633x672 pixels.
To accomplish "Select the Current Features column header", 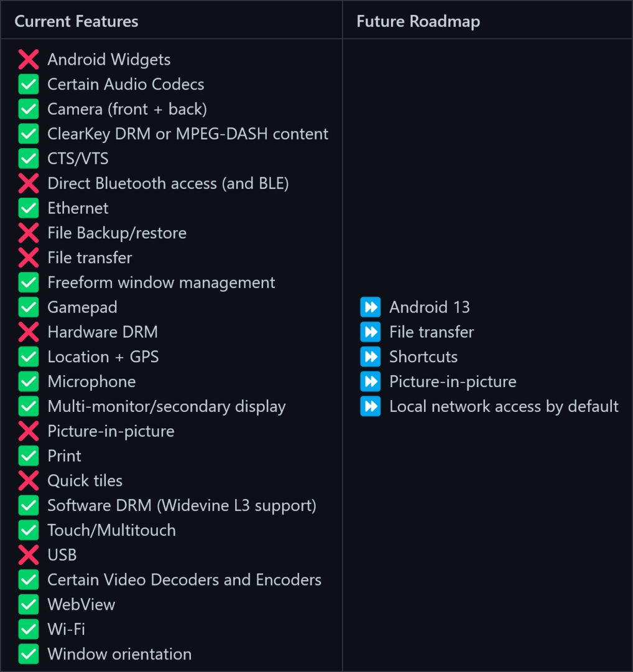I will 76,22.
